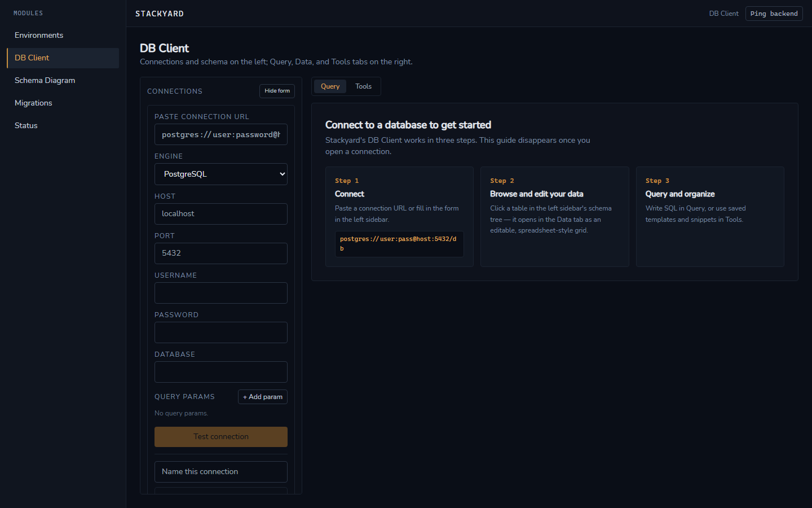
Task: Click the Ping backend button
Action: tap(774, 14)
